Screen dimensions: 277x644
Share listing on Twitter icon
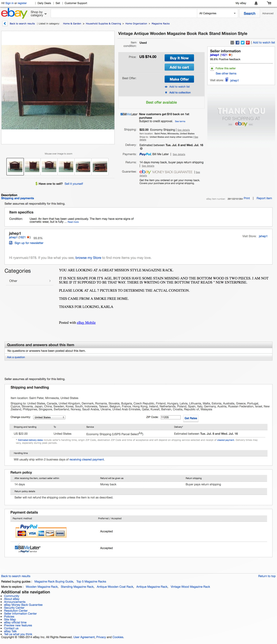point(243,43)
